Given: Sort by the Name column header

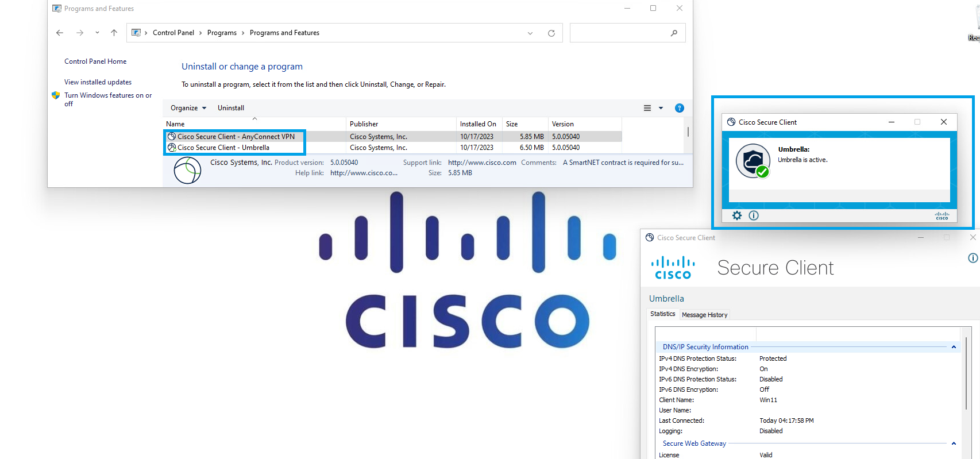Looking at the screenshot, I should click(x=254, y=124).
